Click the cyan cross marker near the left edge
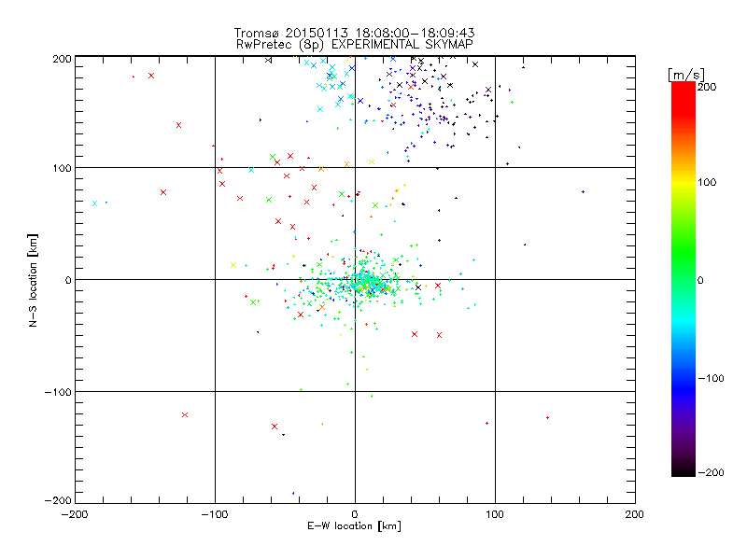This screenshot has height=560, width=747. pyautogui.click(x=95, y=203)
